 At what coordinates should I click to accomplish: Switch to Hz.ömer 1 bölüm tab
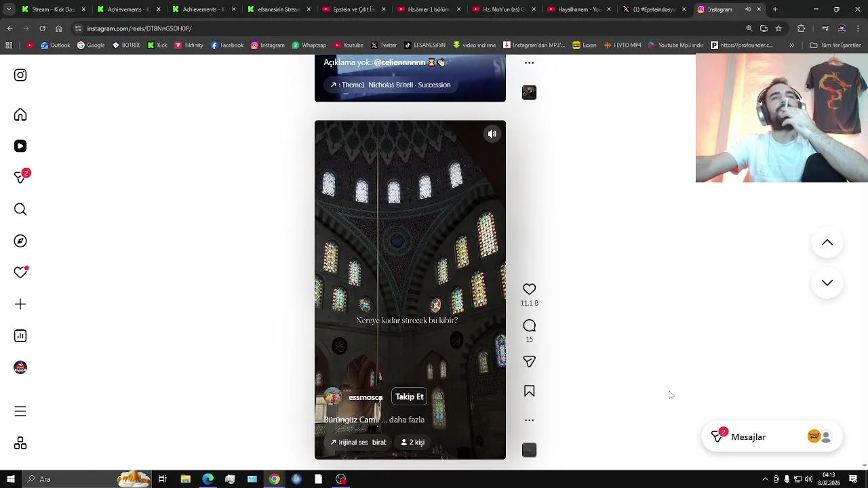point(429,9)
